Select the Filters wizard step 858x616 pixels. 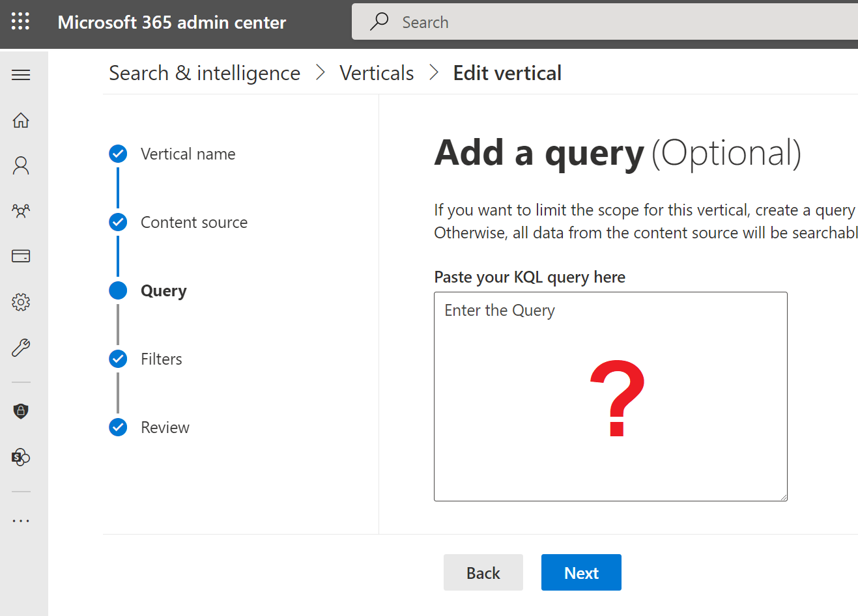point(161,359)
